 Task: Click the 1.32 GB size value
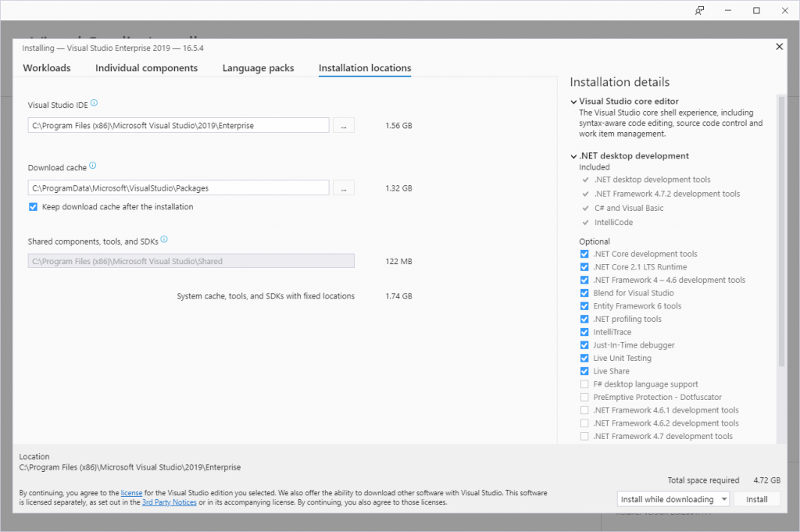399,188
